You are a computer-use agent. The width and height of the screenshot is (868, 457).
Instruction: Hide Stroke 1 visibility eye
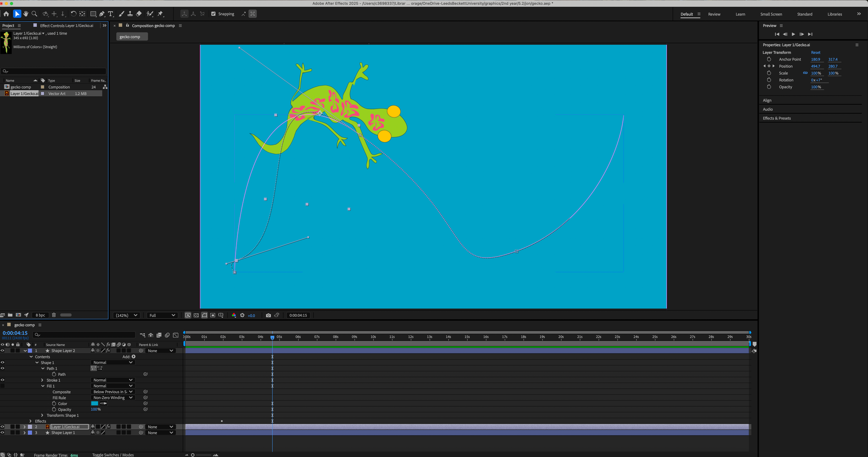(3, 380)
